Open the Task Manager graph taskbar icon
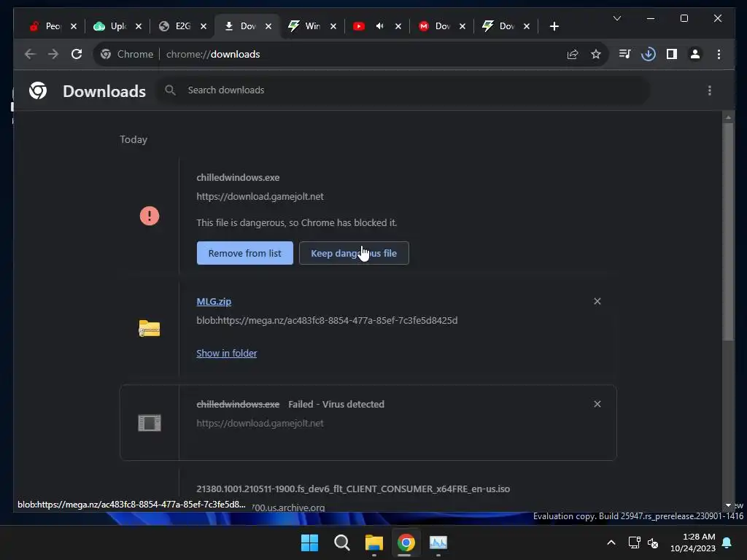The image size is (747, 560). [438, 542]
